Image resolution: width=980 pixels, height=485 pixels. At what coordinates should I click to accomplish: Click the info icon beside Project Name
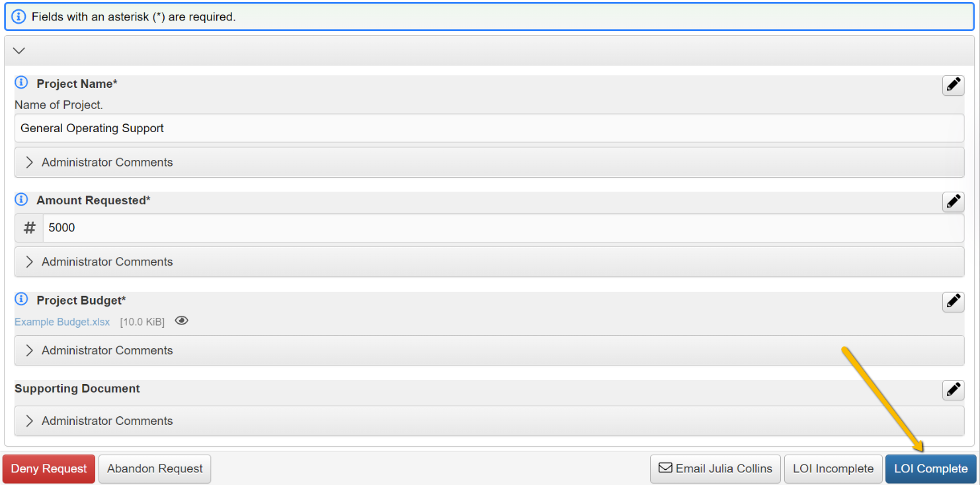(x=21, y=83)
